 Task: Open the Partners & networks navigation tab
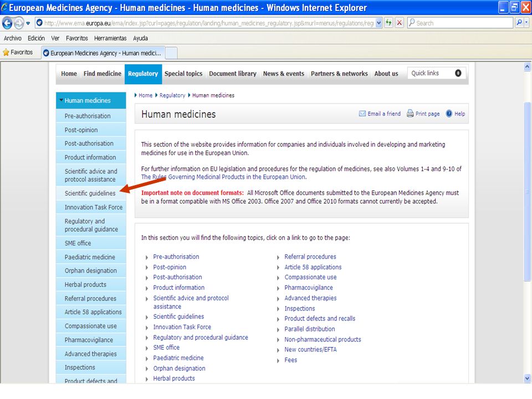[x=339, y=74]
